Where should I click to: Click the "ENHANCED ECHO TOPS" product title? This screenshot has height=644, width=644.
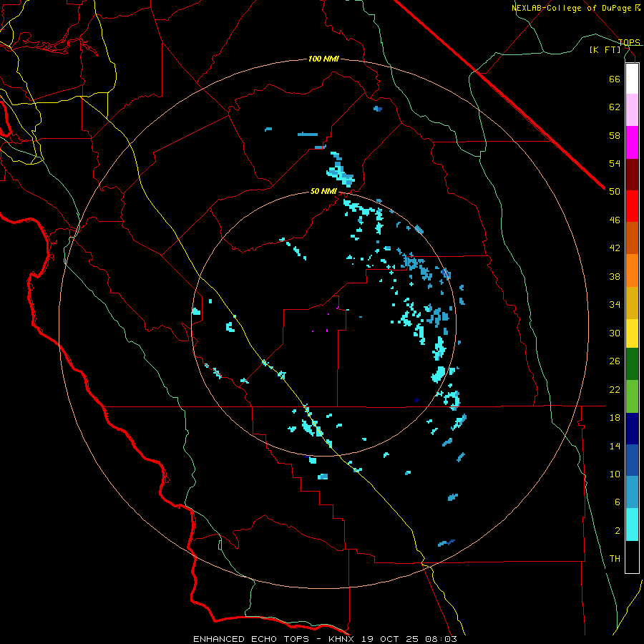251,639
